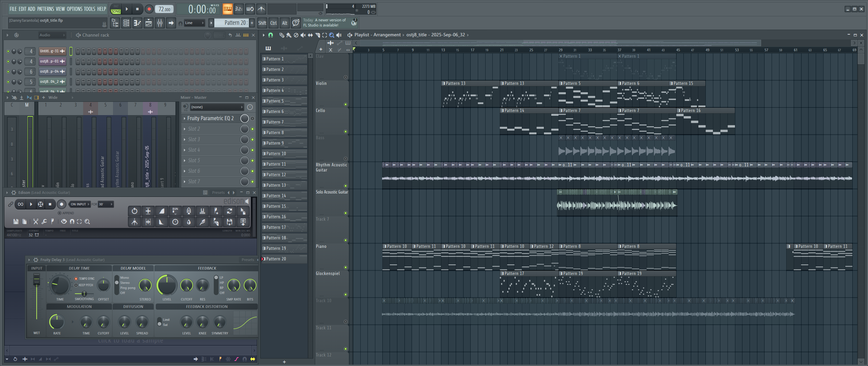Select the Draw pencil tool in Playlist

(x=281, y=35)
